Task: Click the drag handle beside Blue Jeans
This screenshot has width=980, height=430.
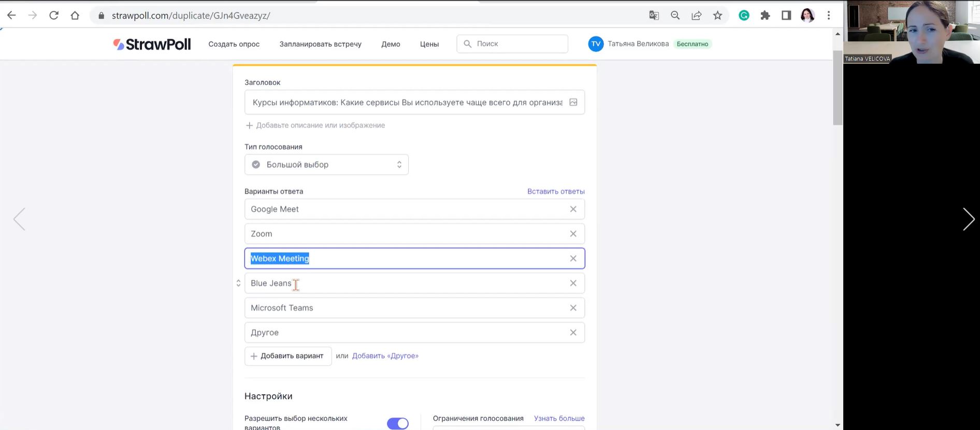Action: click(x=238, y=283)
